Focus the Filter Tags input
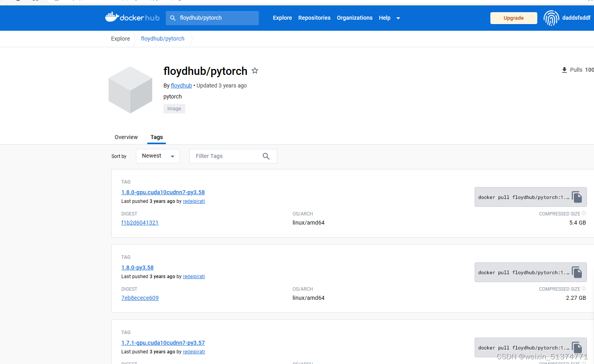The height and width of the screenshot is (364, 594). [x=233, y=156]
